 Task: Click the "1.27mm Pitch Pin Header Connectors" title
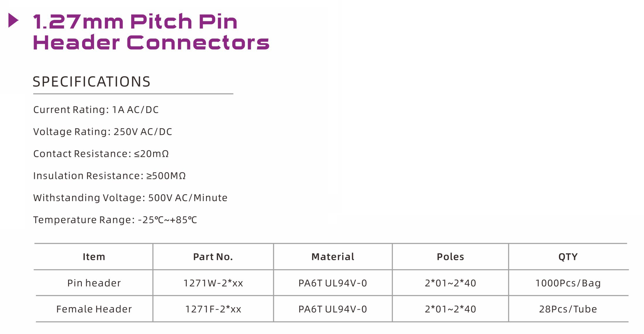tap(150, 32)
